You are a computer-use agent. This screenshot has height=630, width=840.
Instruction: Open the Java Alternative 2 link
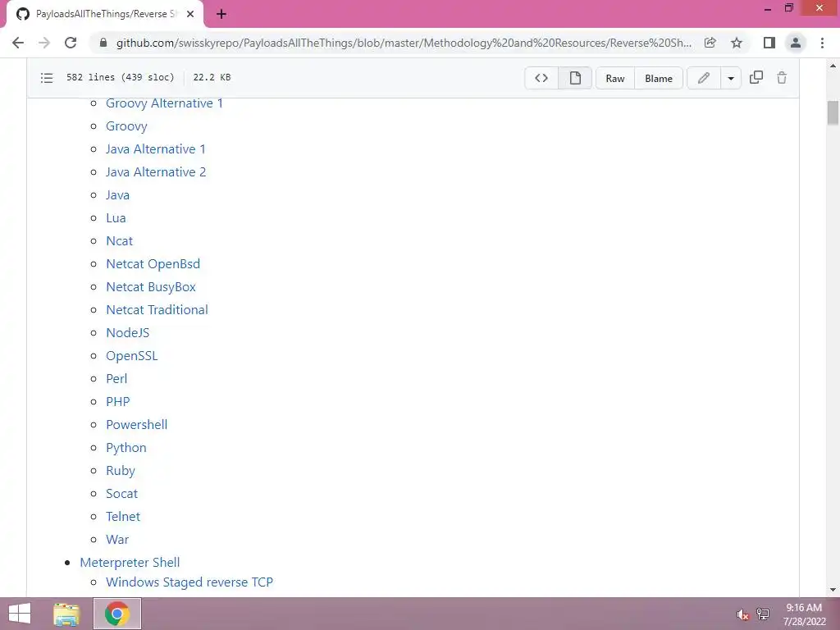156,172
